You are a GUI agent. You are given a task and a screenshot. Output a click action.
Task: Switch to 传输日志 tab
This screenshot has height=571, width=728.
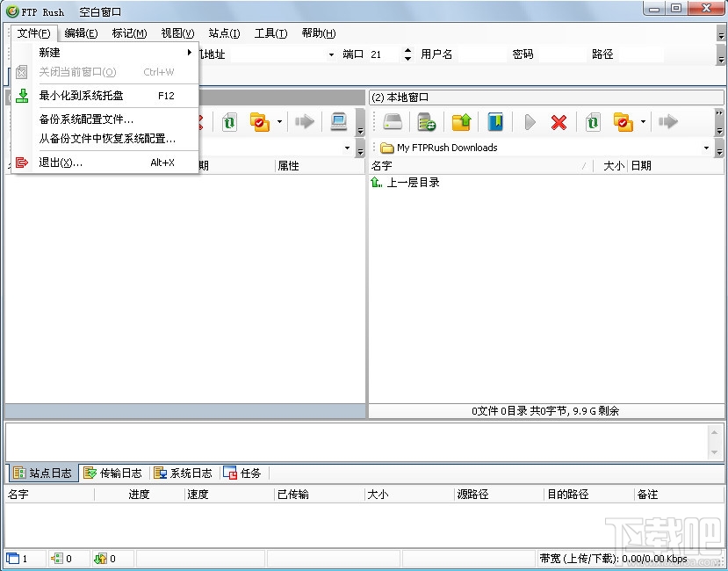point(112,473)
